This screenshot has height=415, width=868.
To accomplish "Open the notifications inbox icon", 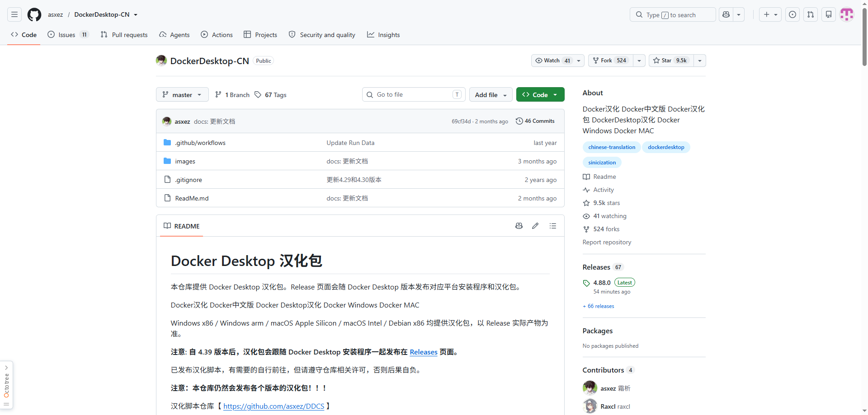I will tap(829, 14).
